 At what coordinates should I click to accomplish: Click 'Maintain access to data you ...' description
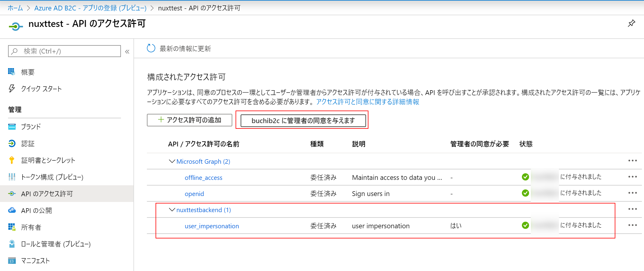[x=397, y=177]
